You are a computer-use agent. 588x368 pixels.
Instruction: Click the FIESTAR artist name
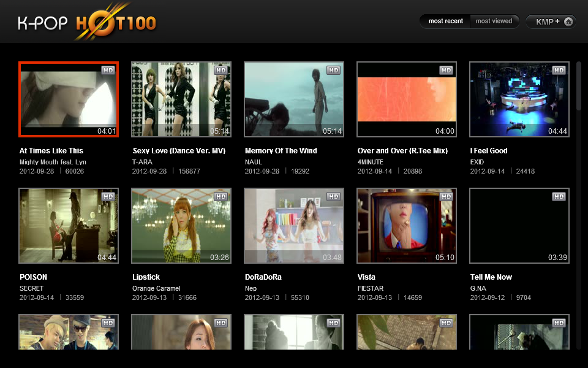click(x=371, y=289)
